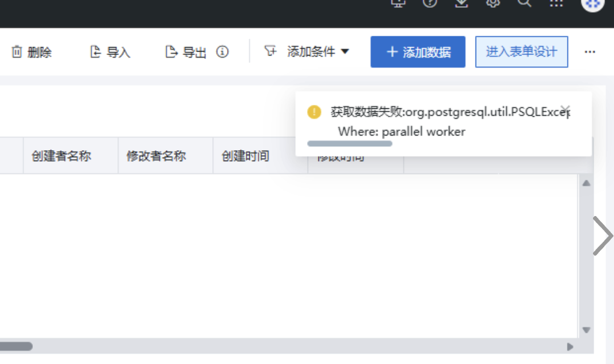
Task: Select the delete (删除) trash icon
Action: coord(17,52)
